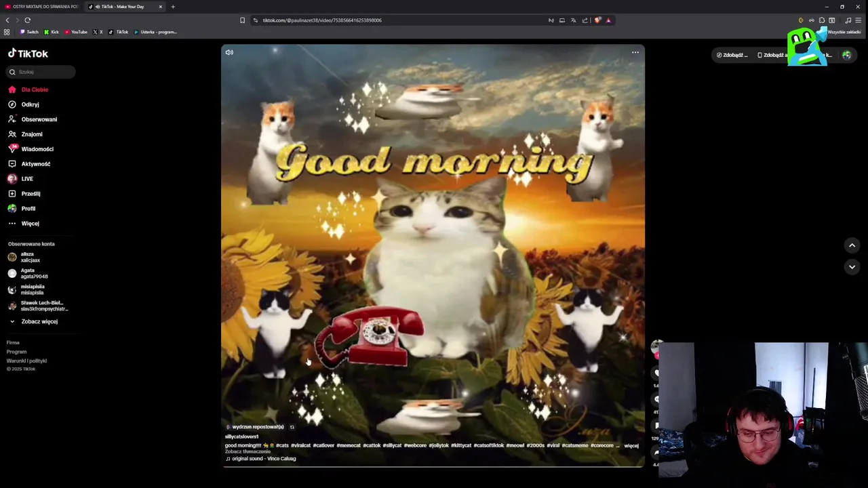Open the Obserwowani feed

tap(33, 119)
